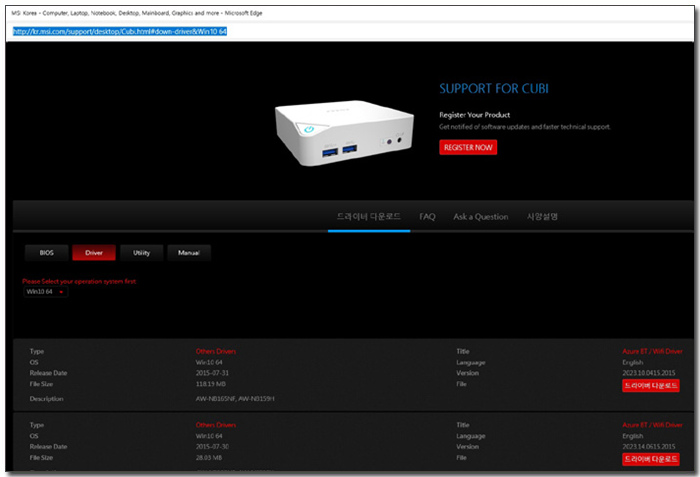This screenshot has width=700, height=477.
Task: Open the 드라이버 다운로드 tab
Action: click(369, 217)
